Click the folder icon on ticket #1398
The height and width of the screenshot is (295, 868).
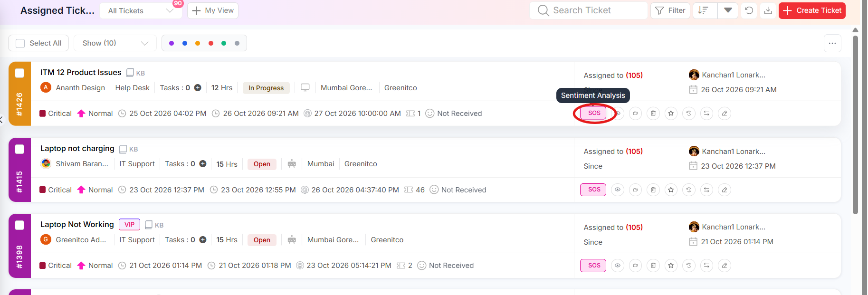pos(635,266)
